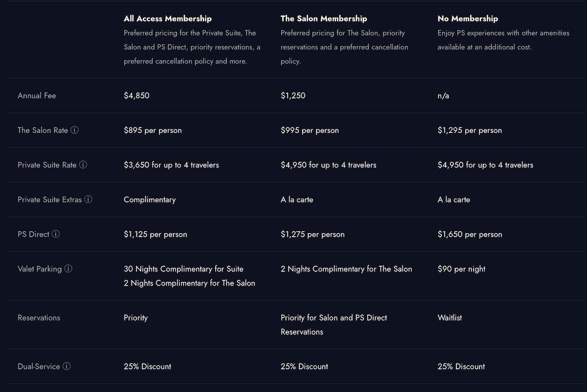This screenshot has height=392, width=587.
Task: Click the $895 per person Salon rate
Action: coord(153,131)
